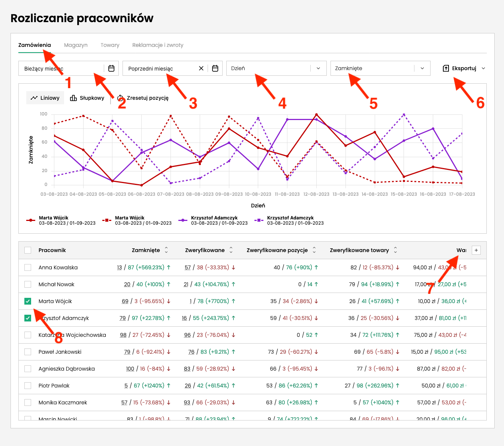Switch to Reklamacje i zwroty tab
The image size is (504, 446).
[158, 45]
